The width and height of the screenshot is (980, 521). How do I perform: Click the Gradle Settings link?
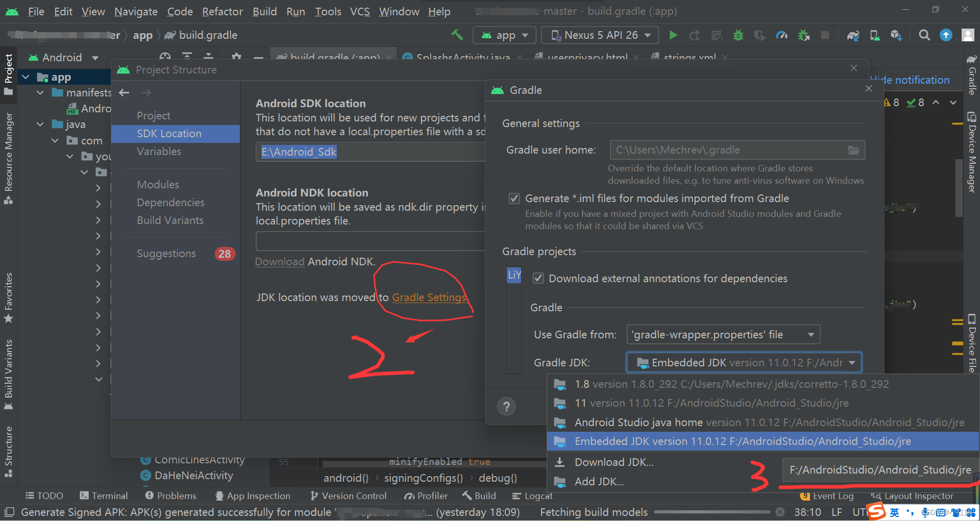click(x=429, y=297)
